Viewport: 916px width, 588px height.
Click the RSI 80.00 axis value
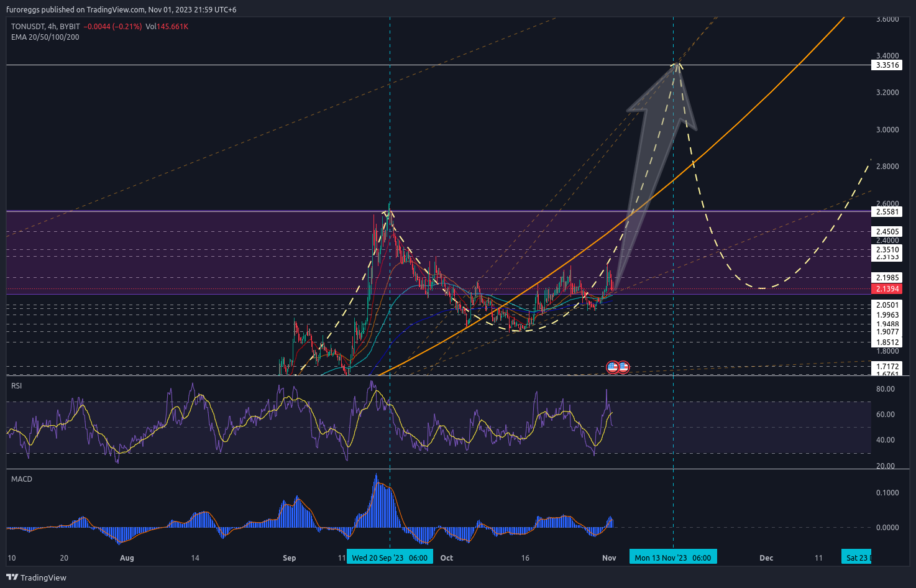pos(886,389)
